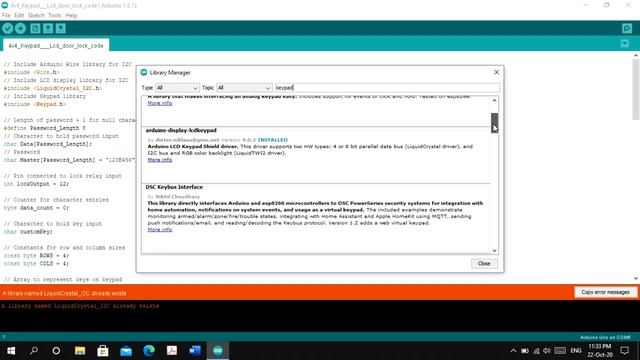640x360 pixels.
Task: Open the Type dropdown in Library Manager
Action: (177, 88)
